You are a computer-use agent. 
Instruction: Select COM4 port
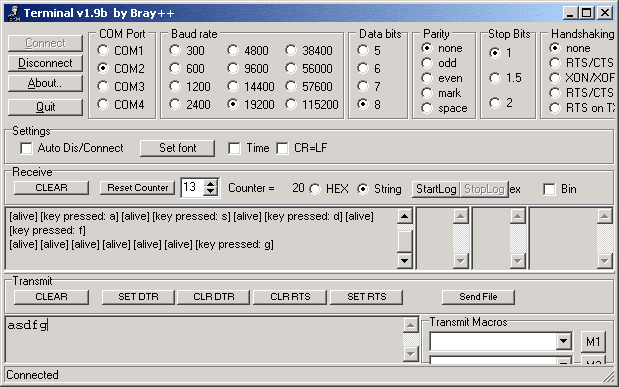point(121,105)
